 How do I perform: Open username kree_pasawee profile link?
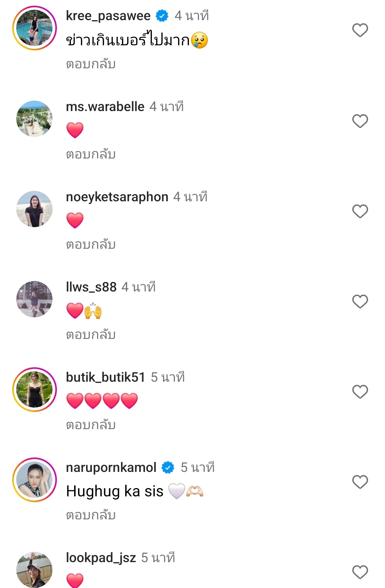pos(108,16)
